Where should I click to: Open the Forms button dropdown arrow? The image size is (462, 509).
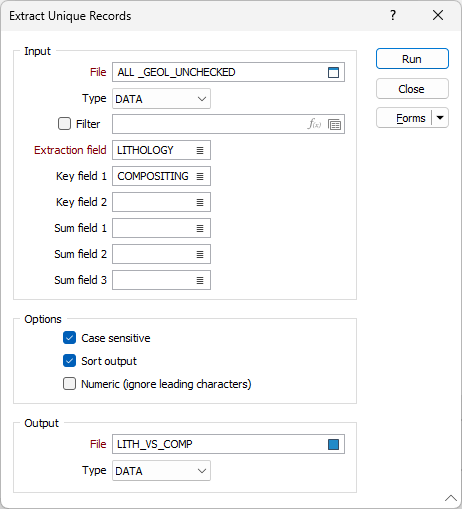[x=440, y=118]
